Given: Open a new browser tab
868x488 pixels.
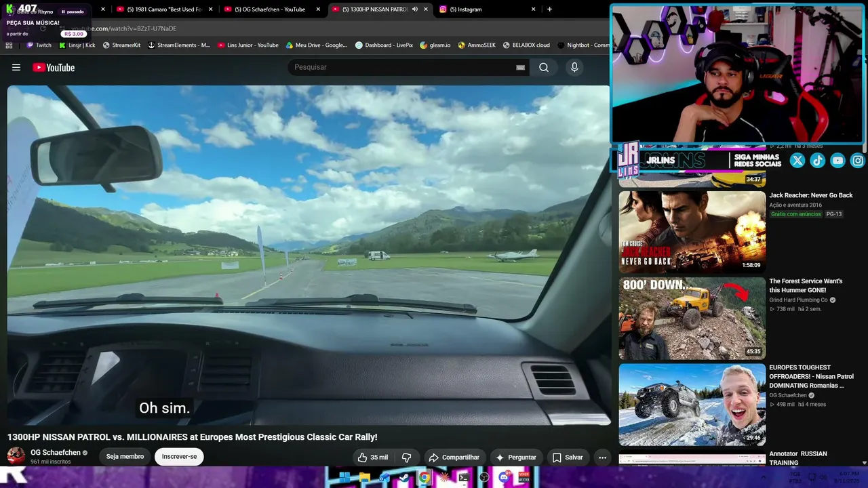Looking at the screenshot, I should (x=549, y=9).
